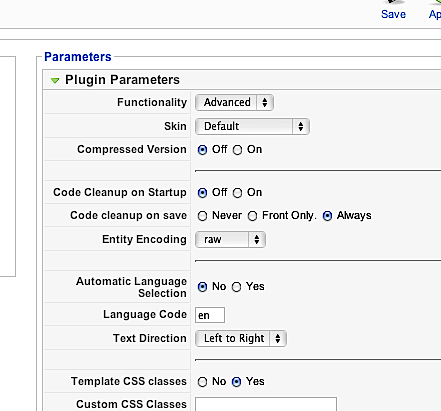This screenshot has width=441, height=411.
Task: Enable Yes for Automatic Language Selection
Action: point(236,287)
